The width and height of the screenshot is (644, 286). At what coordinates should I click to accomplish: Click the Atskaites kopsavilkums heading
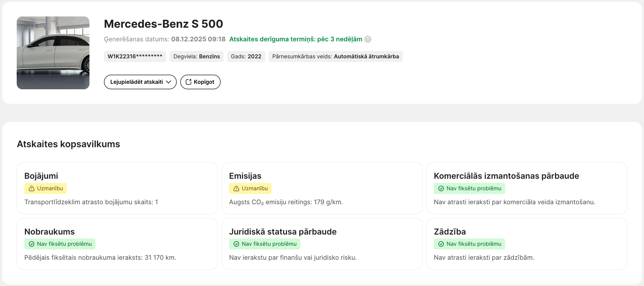tap(68, 144)
